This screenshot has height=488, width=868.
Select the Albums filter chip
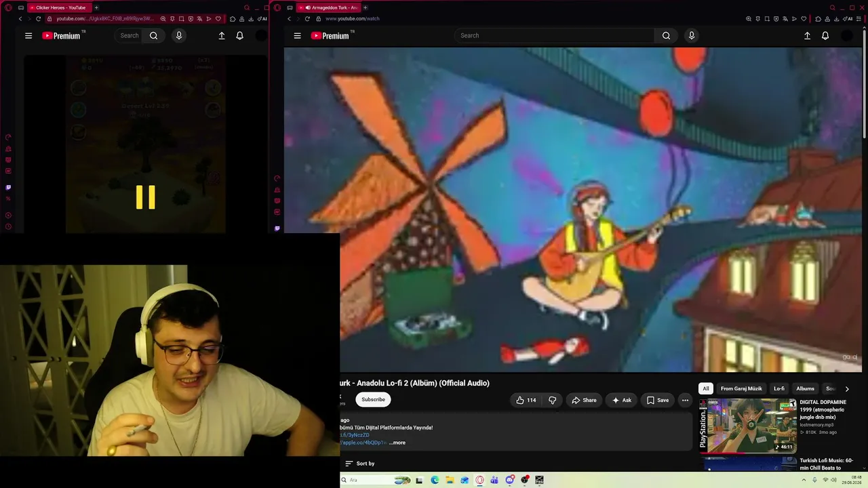[805, 389]
